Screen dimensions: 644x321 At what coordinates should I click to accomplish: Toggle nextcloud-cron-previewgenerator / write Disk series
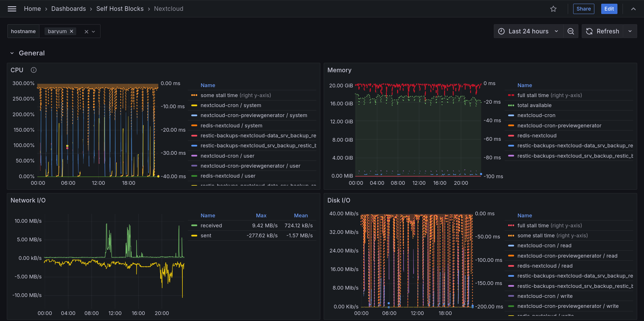[x=568, y=306]
